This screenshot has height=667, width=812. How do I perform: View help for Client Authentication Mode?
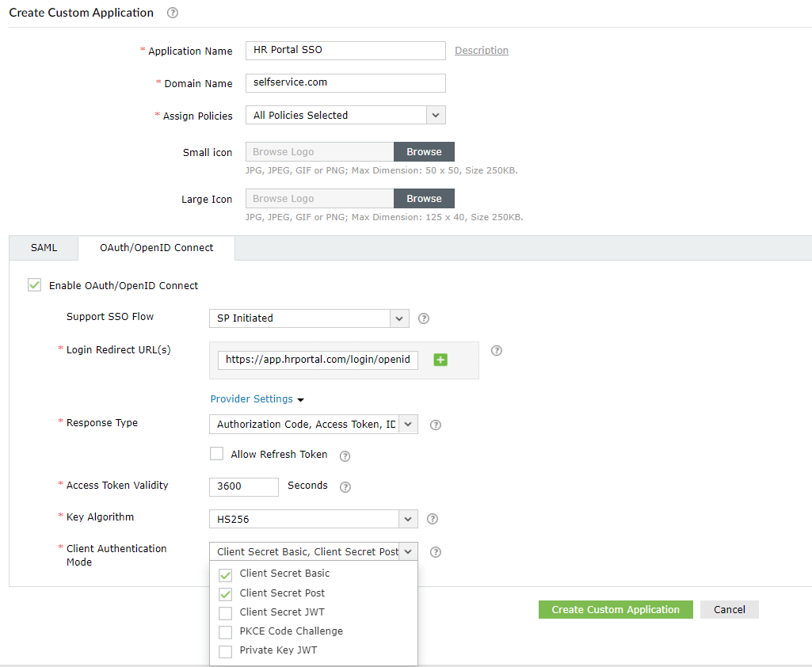(435, 551)
